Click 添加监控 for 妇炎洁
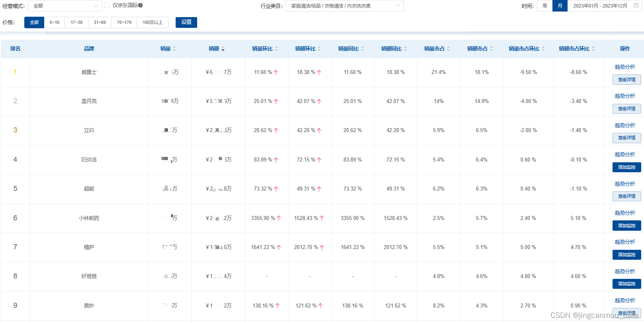Viewport: 644px width, 323px height. (x=627, y=167)
